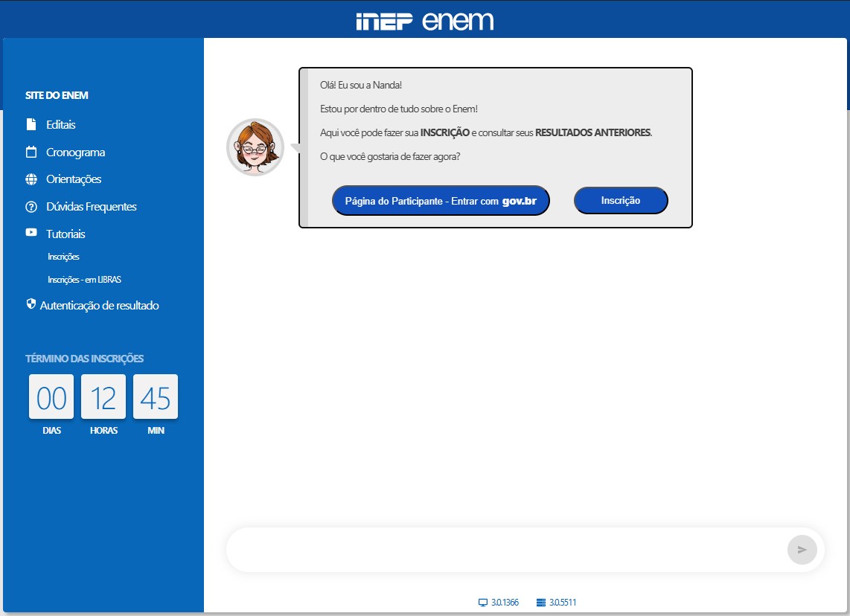Open the Inscrições tutorial

[63, 257]
